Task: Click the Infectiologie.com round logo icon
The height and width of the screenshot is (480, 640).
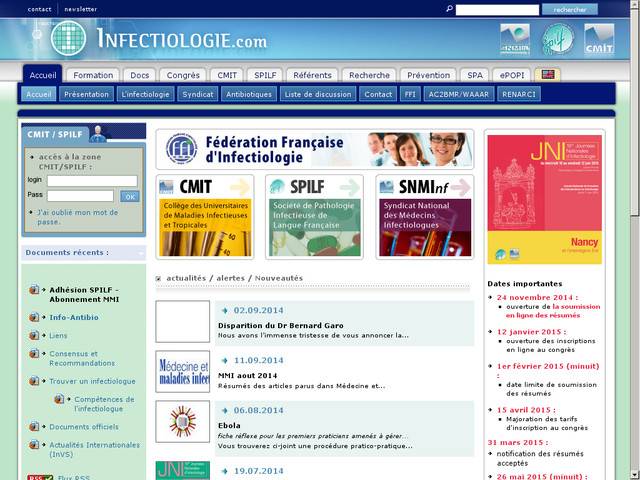Action: [x=69, y=38]
